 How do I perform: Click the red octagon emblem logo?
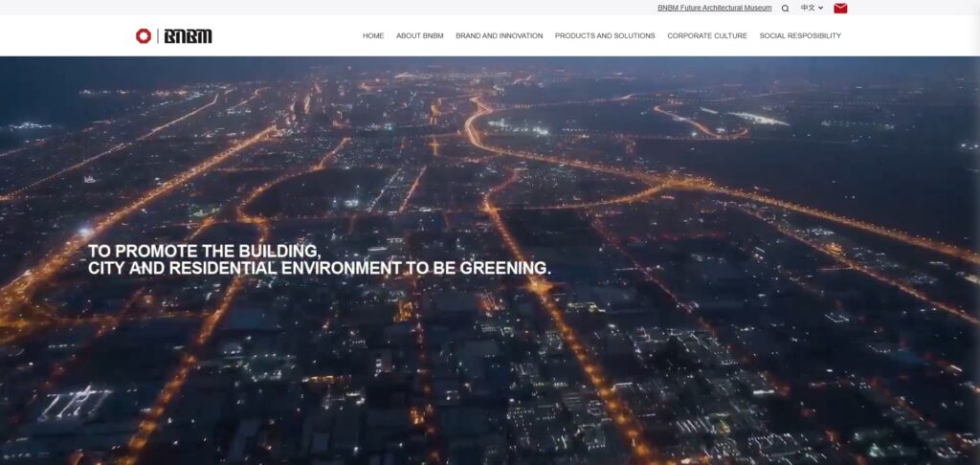[144, 36]
